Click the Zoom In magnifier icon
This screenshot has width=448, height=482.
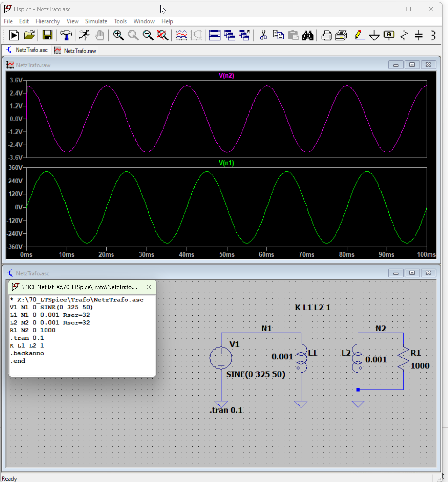[x=118, y=35]
